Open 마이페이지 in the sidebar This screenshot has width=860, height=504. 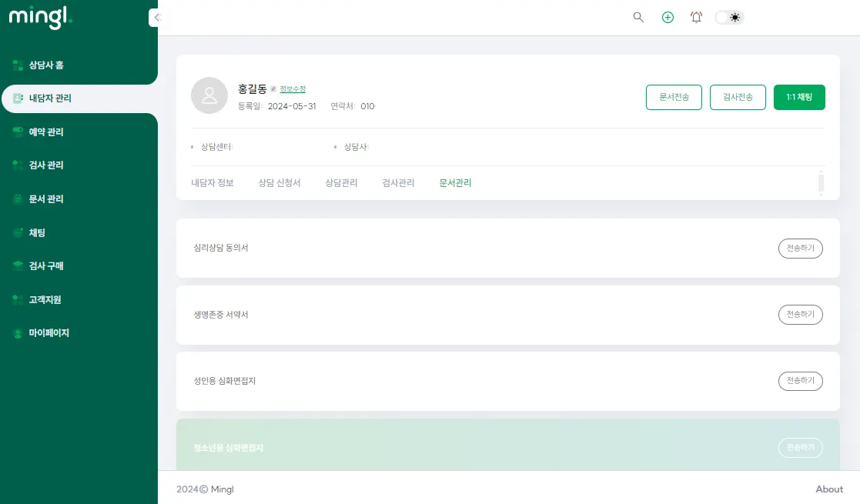(x=49, y=333)
